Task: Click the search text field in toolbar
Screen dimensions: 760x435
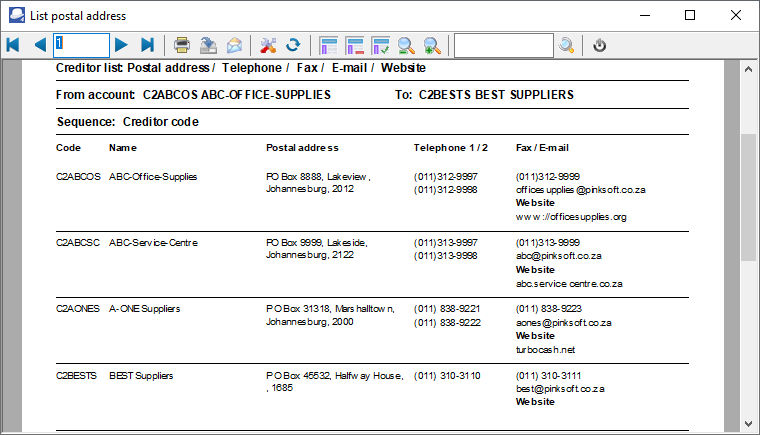Action: (503, 45)
